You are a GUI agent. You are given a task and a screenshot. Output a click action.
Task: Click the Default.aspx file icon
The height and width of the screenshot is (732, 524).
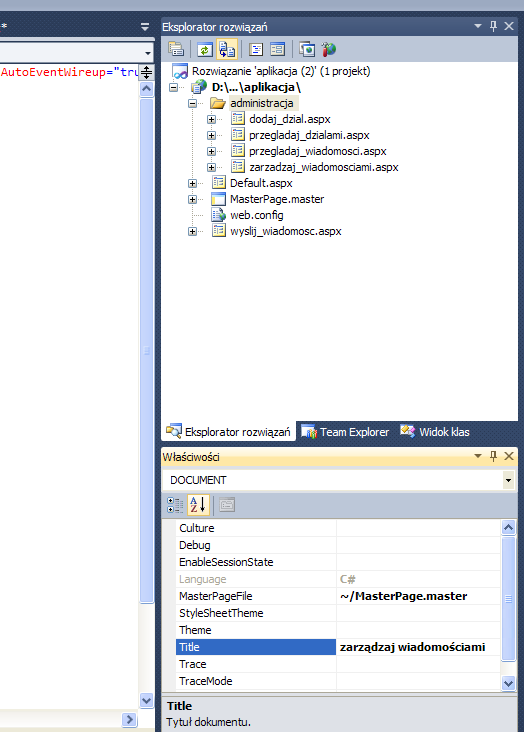coord(219,183)
